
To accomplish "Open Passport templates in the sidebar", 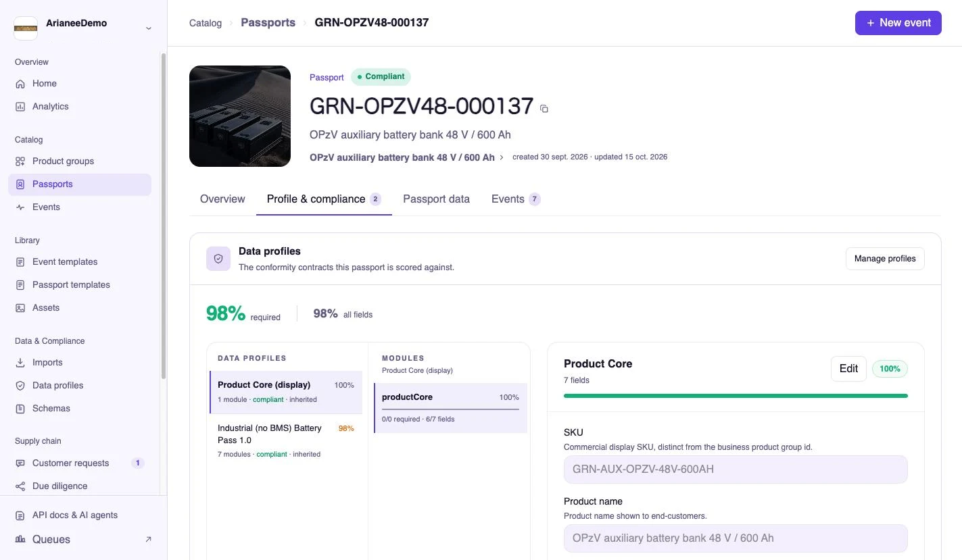I will coord(80,285).
